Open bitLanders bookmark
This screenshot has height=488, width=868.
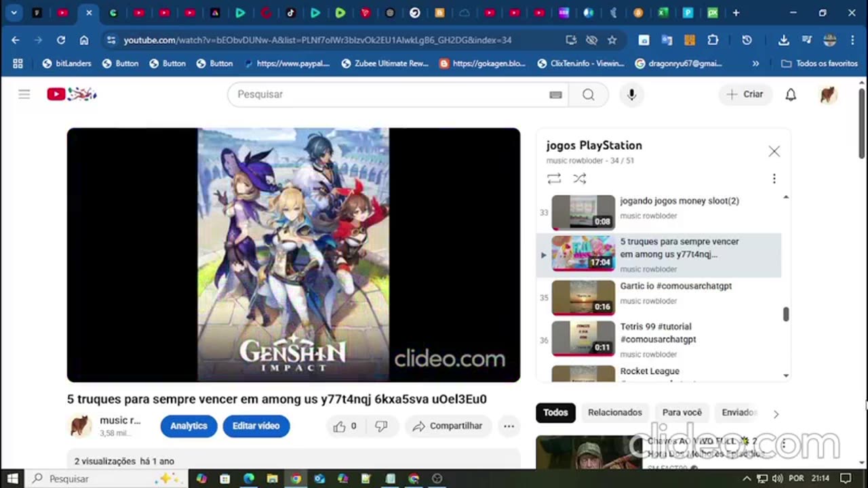click(66, 63)
